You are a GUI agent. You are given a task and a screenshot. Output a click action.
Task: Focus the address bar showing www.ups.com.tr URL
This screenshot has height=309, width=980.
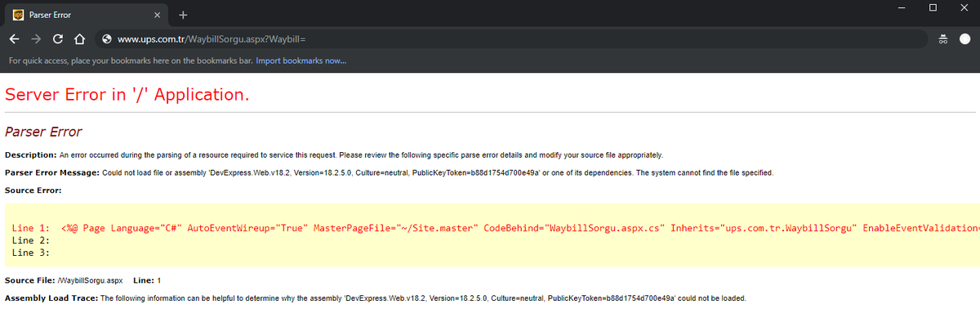(510, 38)
